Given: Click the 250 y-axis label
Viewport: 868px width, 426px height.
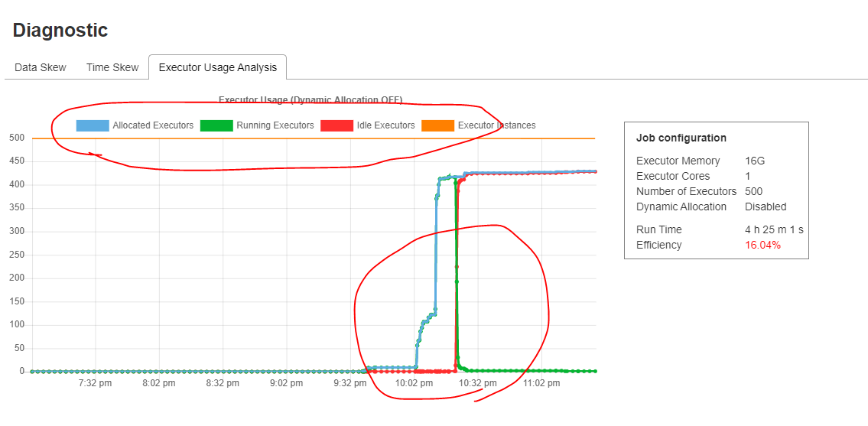Looking at the screenshot, I should 16,255.
